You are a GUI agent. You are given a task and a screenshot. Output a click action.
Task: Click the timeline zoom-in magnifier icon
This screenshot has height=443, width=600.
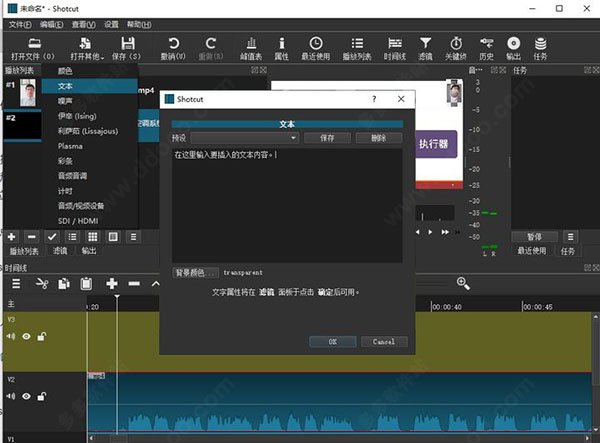tap(463, 284)
